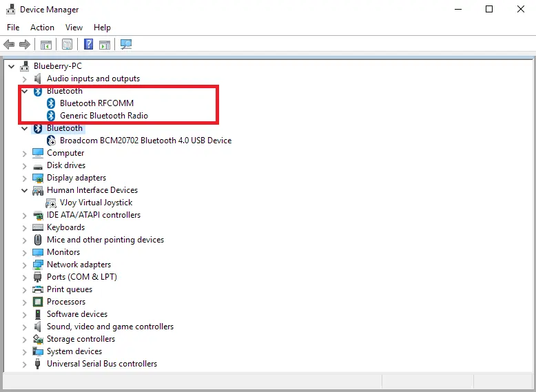536x392 pixels.
Task: Click the Universal Serial Bus controllers icon
Action: (x=38, y=364)
